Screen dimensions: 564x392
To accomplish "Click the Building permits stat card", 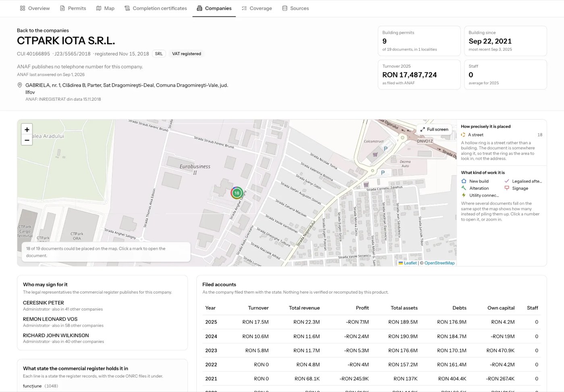I will pos(419,41).
